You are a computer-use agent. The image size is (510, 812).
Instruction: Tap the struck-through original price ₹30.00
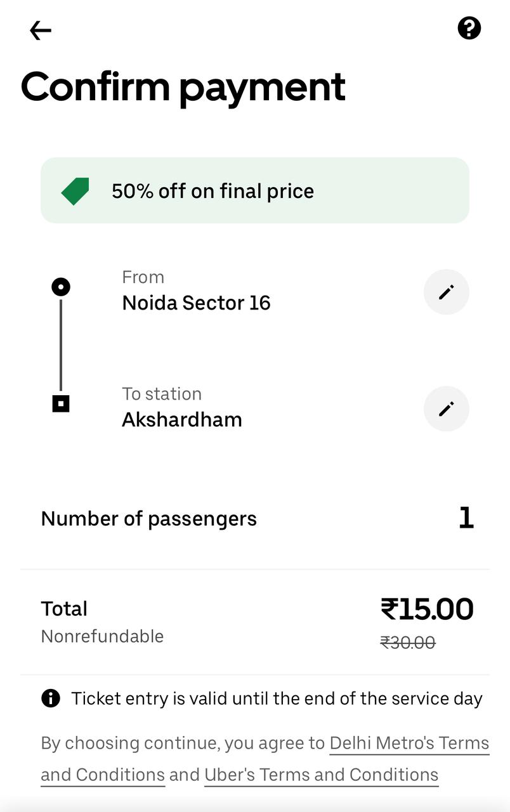click(x=408, y=643)
